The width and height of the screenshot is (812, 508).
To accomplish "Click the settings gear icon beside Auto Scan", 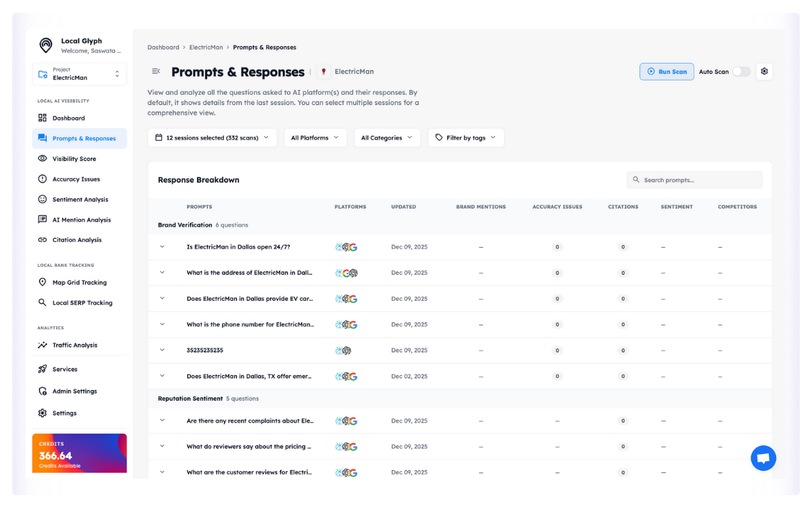I will tap(764, 71).
